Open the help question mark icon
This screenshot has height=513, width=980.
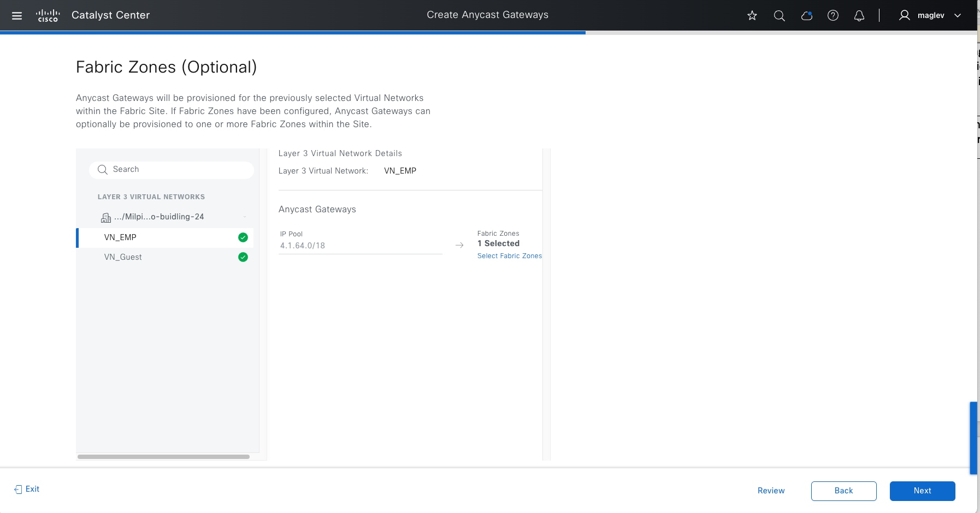(x=833, y=16)
